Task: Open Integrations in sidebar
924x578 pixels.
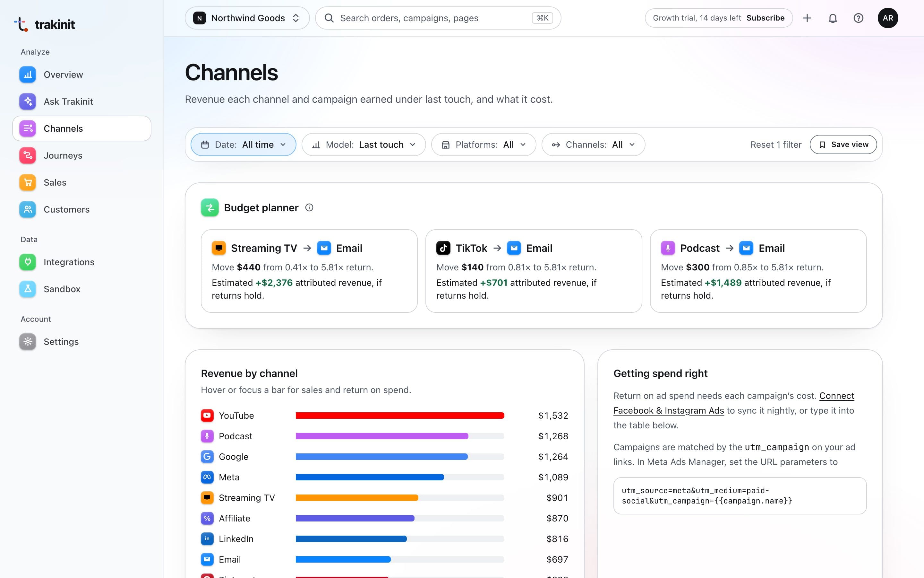Action: tap(82, 262)
